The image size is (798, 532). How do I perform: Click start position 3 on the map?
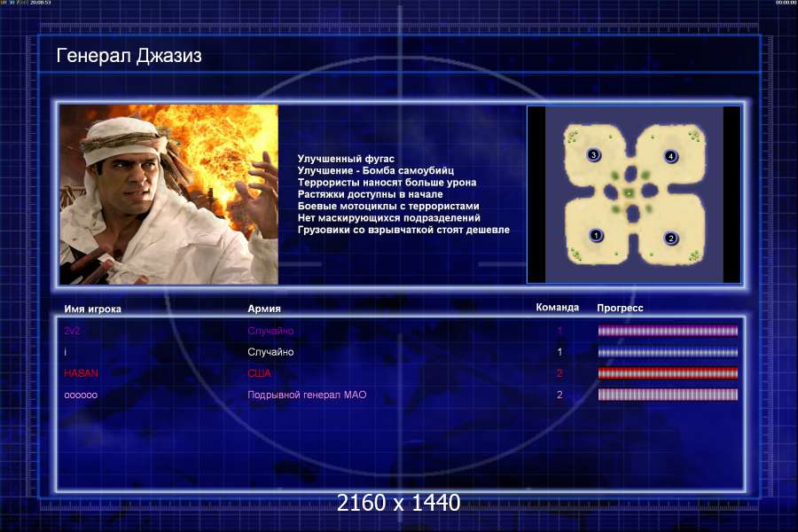[593, 155]
